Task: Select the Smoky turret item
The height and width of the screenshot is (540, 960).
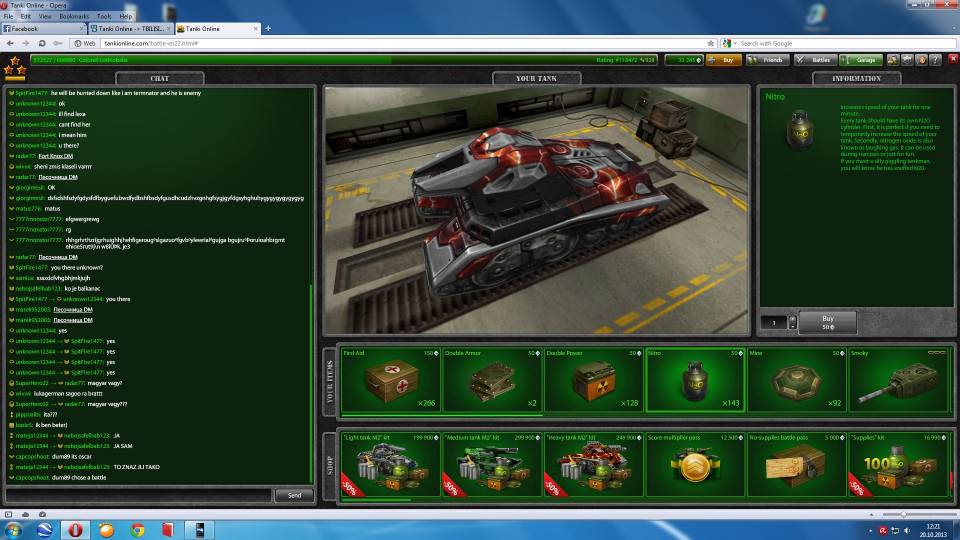Action: (x=898, y=380)
